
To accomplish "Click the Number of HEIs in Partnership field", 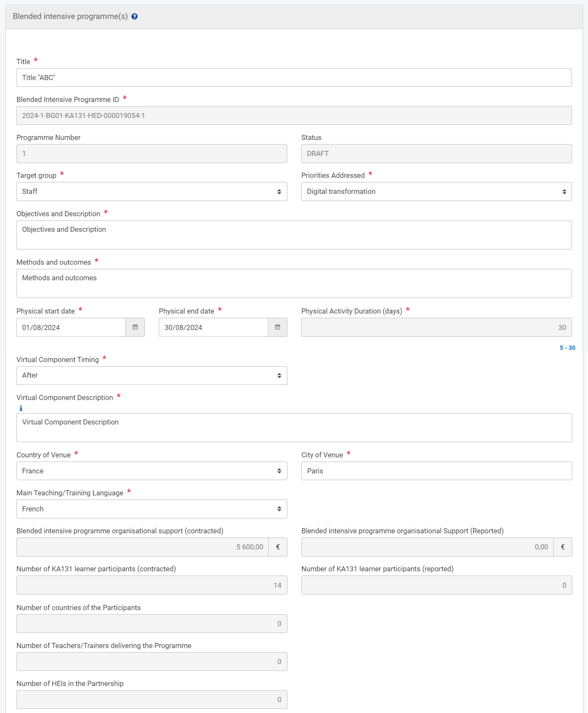I will (152, 699).
